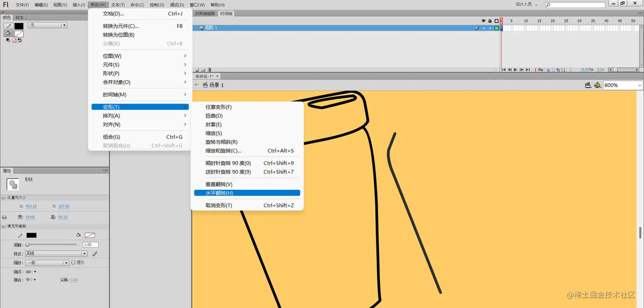Click the edit symbols icon near the zoom control
Viewport: 644px width, 308px height.
(x=597, y=85)
